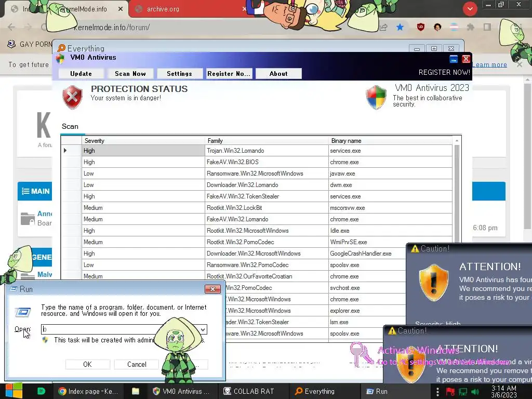Viewport: 532px width, 399px height.
Task: Click the scan results vertical scrollbar thumb
Action: 457,193
